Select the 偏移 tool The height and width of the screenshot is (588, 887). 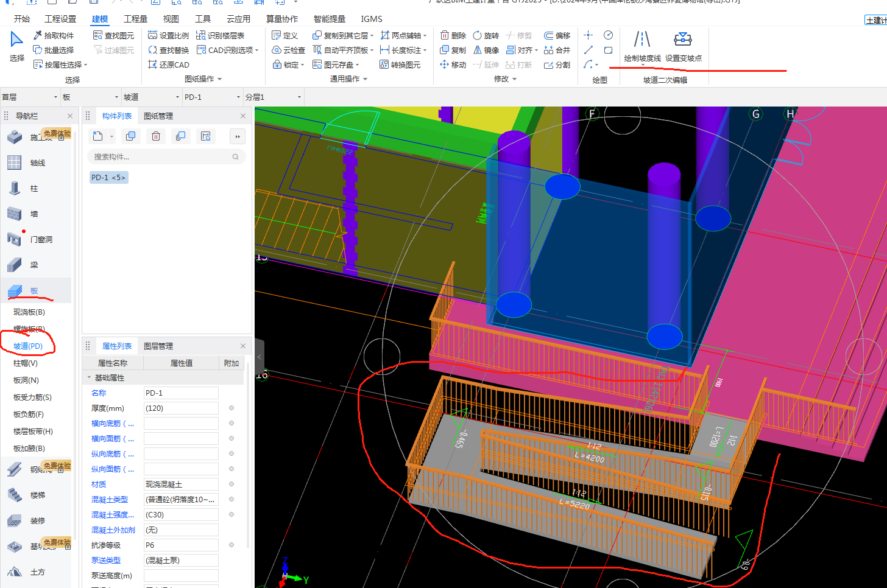pyautogui.click(x=557, y=35)
